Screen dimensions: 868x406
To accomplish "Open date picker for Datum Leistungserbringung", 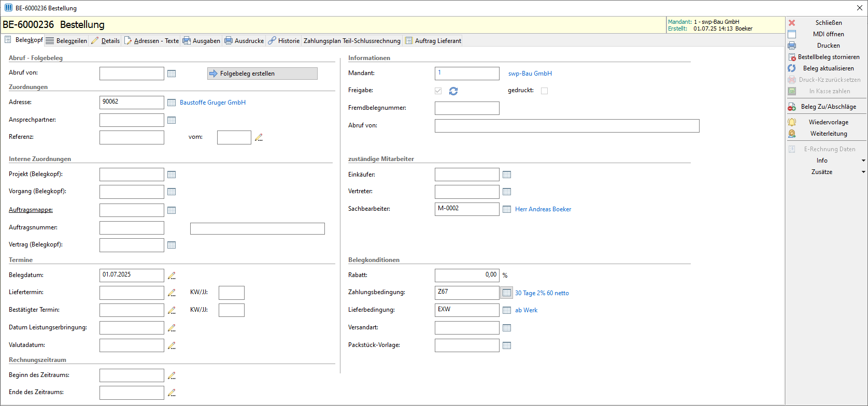I will 172,328.
